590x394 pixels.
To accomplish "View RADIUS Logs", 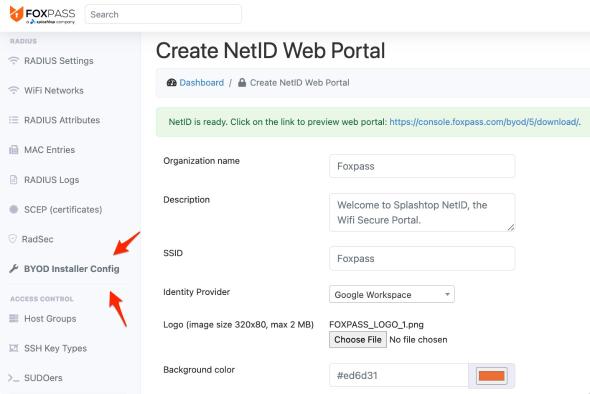I will click(x=52, y=180).
